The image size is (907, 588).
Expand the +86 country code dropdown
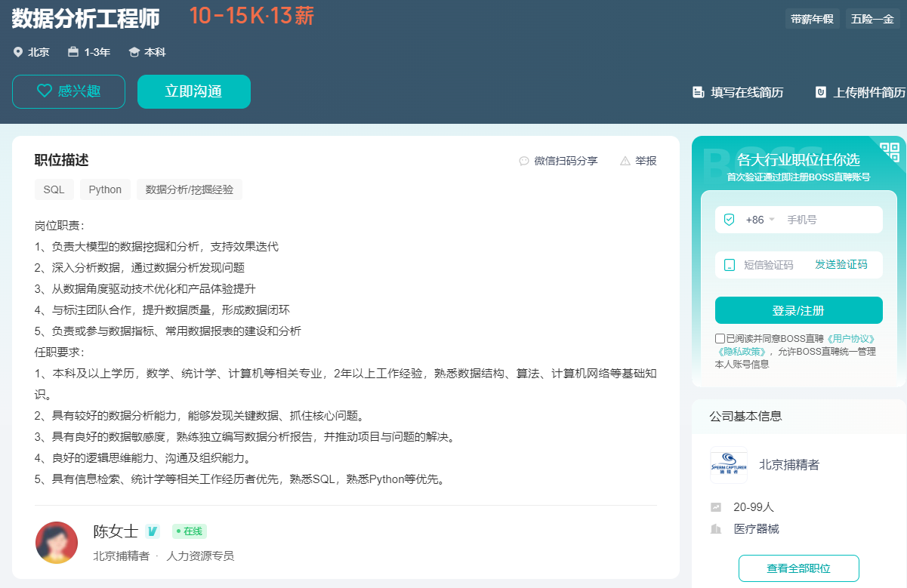point(760,220)
